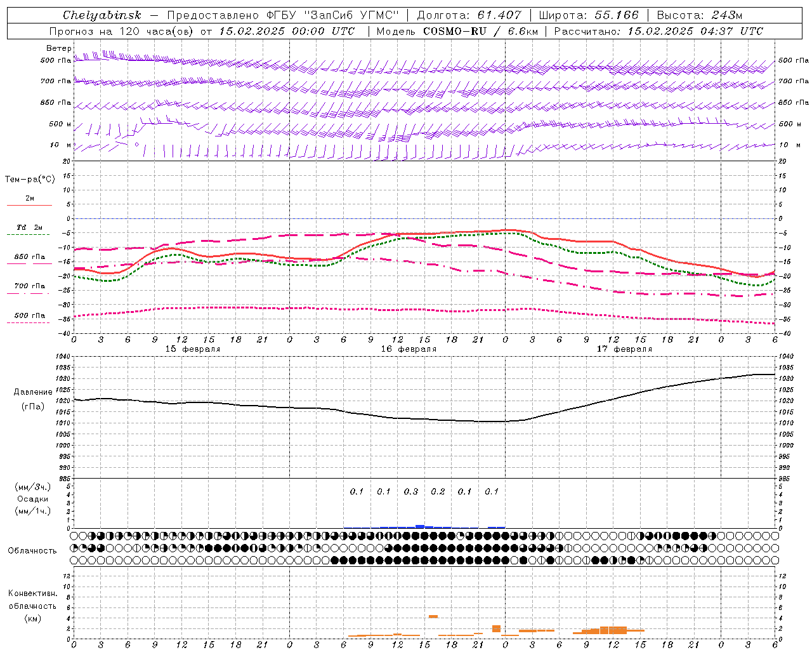Click the tallest blue precipitation bar

tap(420, 526)
